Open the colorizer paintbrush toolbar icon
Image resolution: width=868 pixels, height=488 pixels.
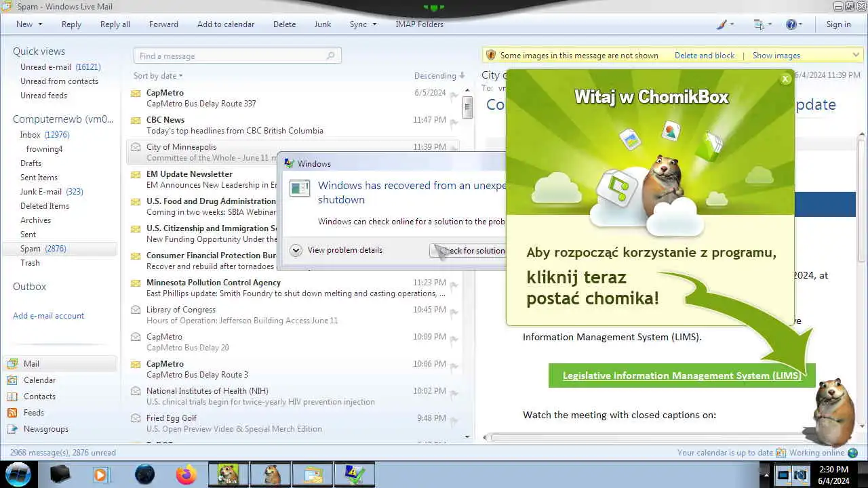[722, 24]
